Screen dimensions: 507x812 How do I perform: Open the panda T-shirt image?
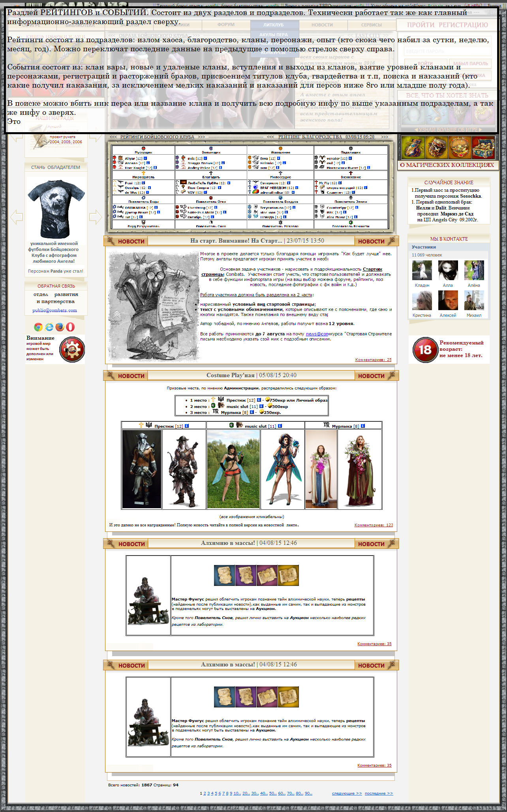tap(56, 209)
